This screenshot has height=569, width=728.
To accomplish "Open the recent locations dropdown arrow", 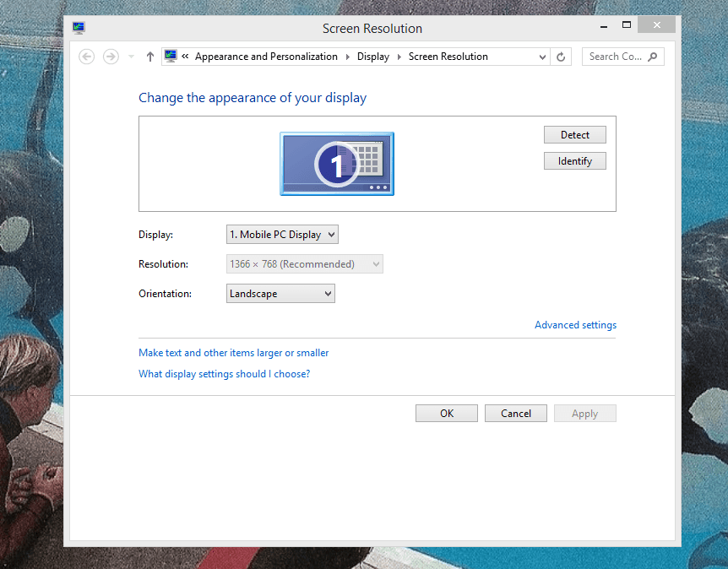I will (132, 57).
